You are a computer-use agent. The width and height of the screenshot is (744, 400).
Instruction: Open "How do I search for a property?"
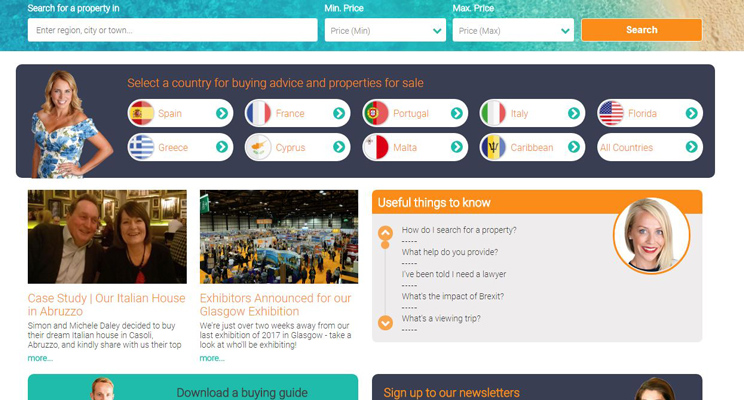click(458, 230)
